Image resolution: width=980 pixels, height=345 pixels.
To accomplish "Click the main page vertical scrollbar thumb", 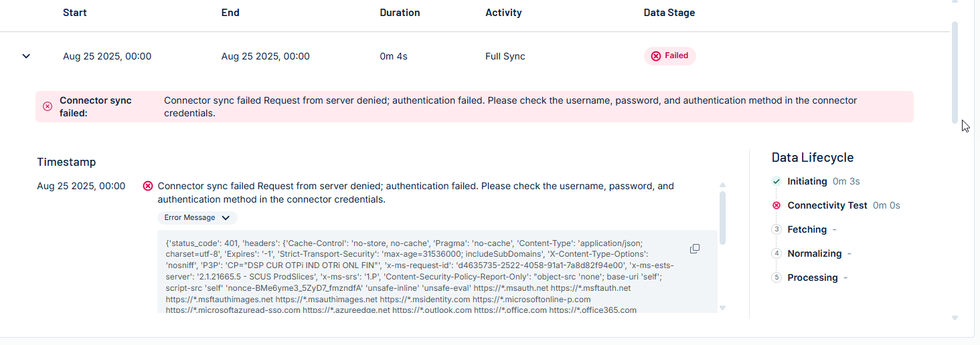I will (x=955, y=72).
